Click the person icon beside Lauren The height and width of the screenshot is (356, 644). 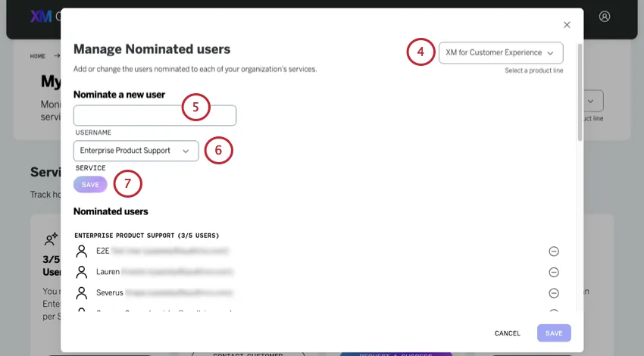pyautogui.click(x=82, y=272)
